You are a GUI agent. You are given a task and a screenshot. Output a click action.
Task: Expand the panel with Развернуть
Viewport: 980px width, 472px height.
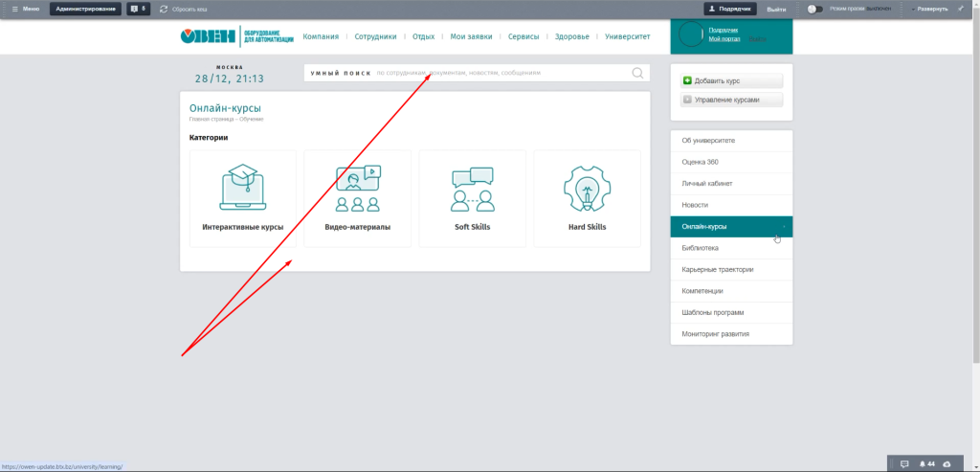point(931,9)
